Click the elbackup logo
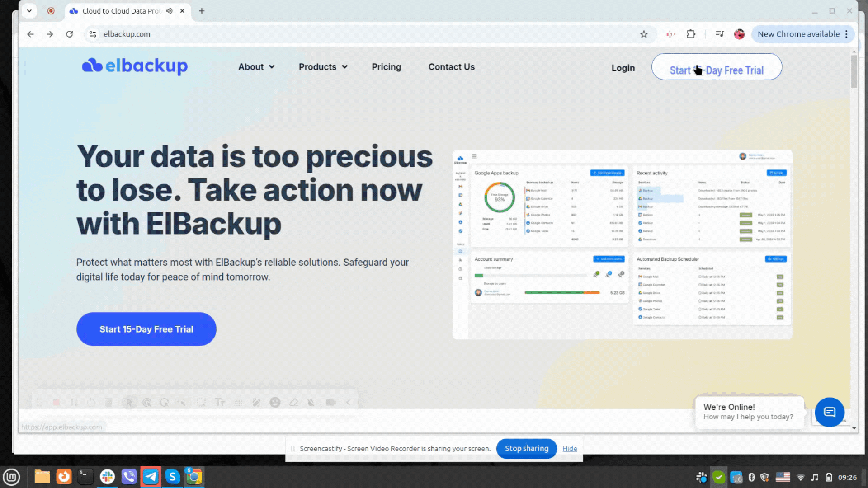The image size is (868, 488). [135, 66]
